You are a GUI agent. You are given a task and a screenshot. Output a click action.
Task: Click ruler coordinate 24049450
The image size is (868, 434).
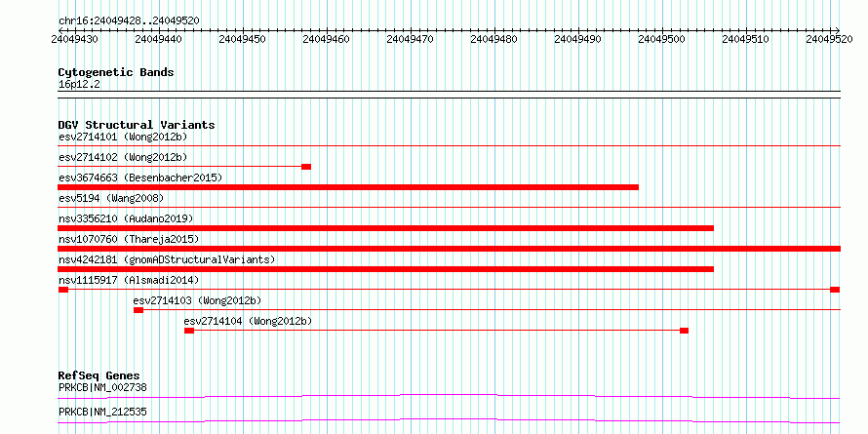pos(242,39)
